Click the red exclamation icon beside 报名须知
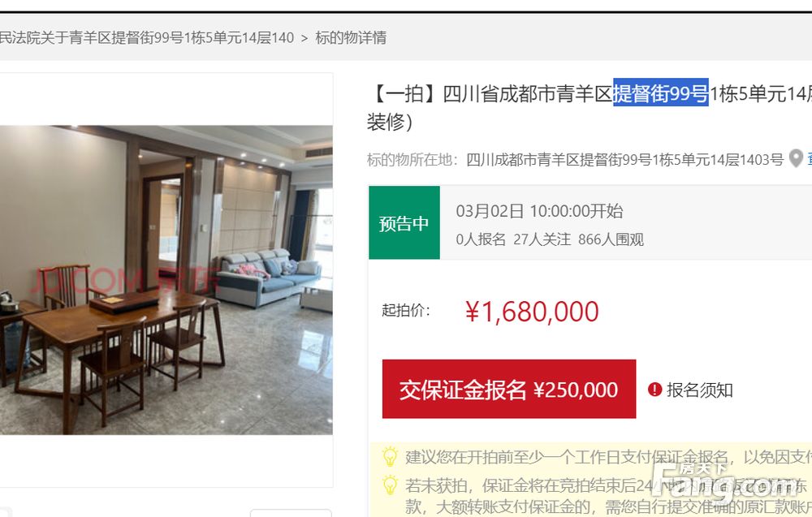The image size is (812, 517). (x=654, y=390)
